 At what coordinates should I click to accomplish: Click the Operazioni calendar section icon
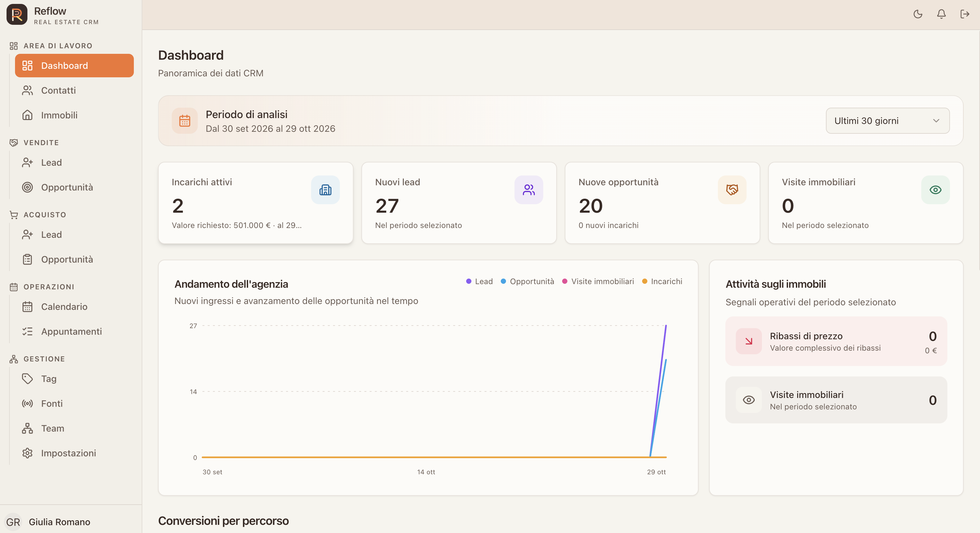(x=14, y=287)
